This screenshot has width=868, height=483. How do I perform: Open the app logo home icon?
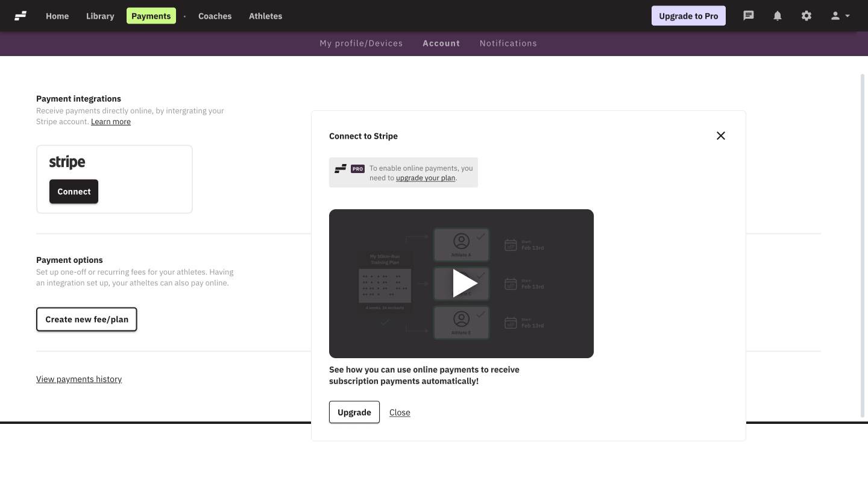pos(21,16)
